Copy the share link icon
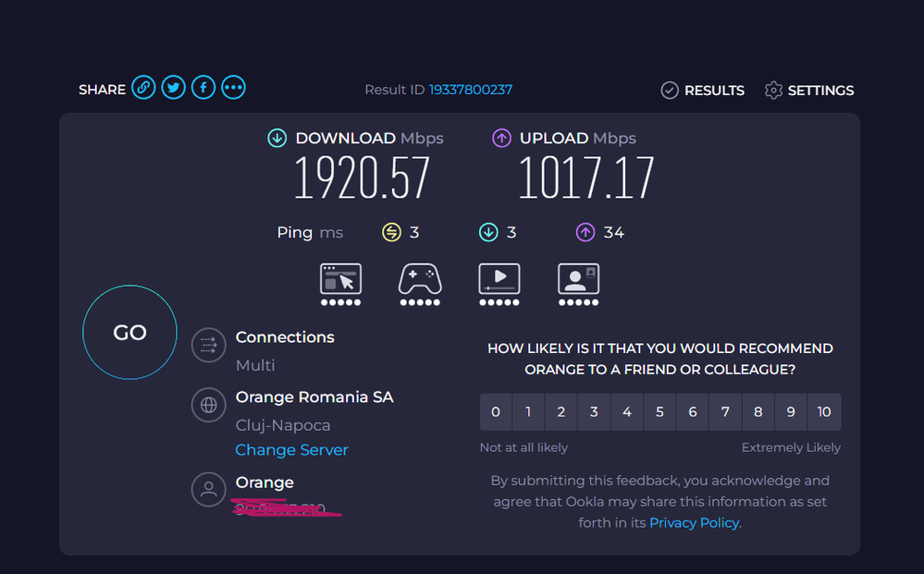The height and width of the screenshot is (574, 924). click(143, 88)
